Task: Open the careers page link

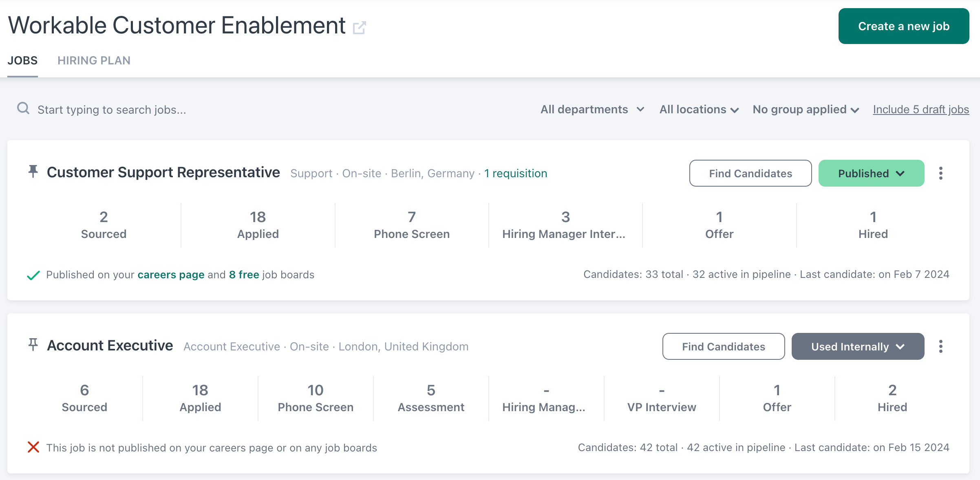Action: tap(171, 275)
